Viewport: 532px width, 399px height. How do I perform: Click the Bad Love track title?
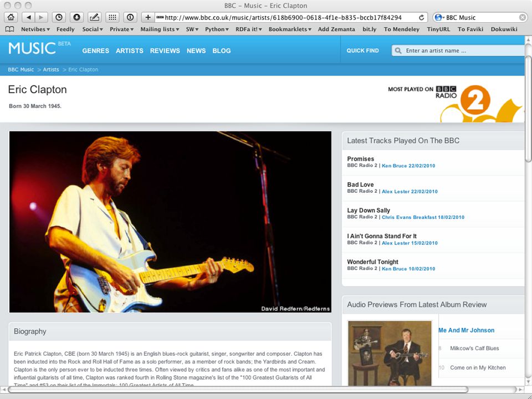[x=360, y=185]
